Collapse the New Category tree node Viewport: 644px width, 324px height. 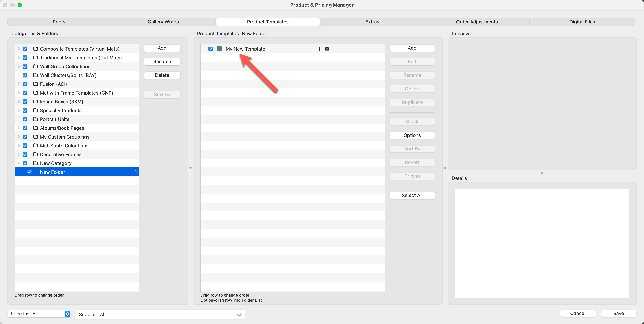[19, 163]
